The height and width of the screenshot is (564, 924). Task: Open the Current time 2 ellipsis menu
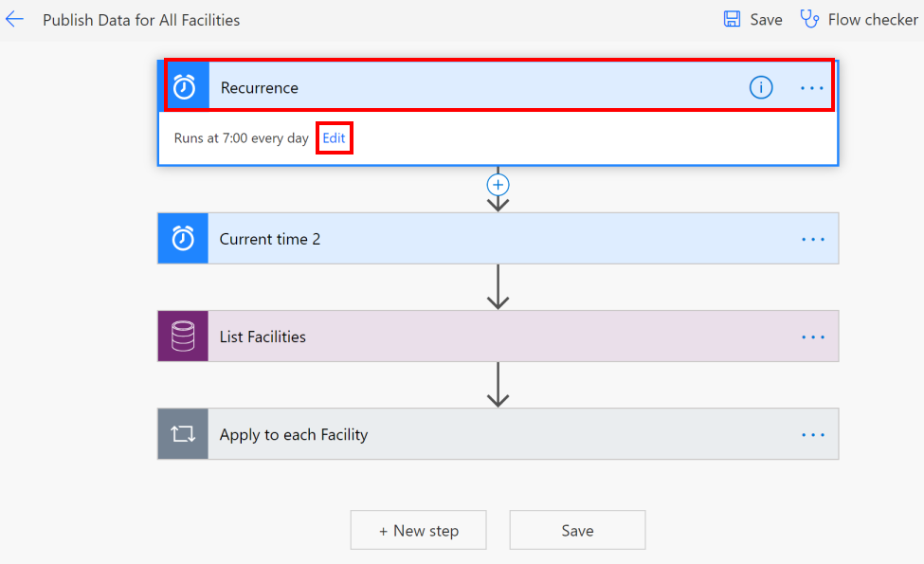[x=812, y=239]
